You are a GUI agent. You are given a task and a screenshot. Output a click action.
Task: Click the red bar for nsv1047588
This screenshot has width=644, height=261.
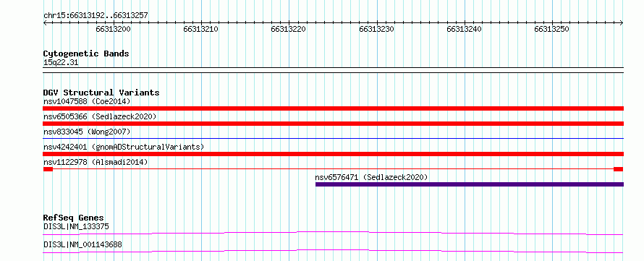[333, 108]
